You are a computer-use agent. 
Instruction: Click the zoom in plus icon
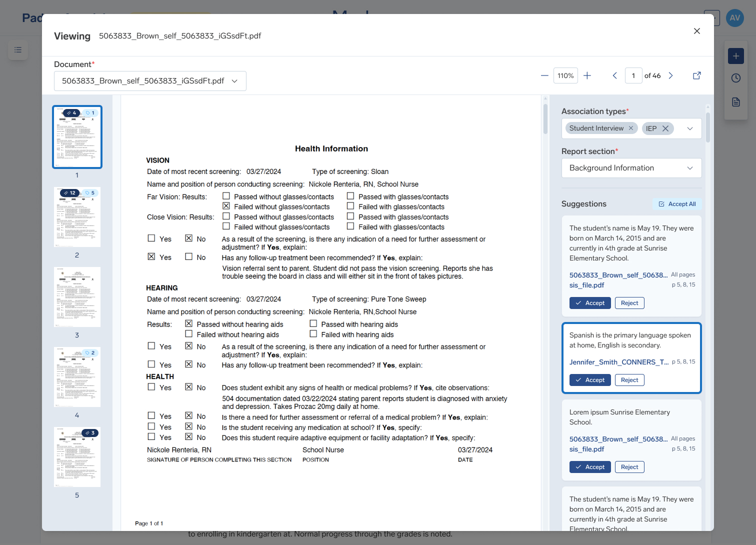point(587,75)
